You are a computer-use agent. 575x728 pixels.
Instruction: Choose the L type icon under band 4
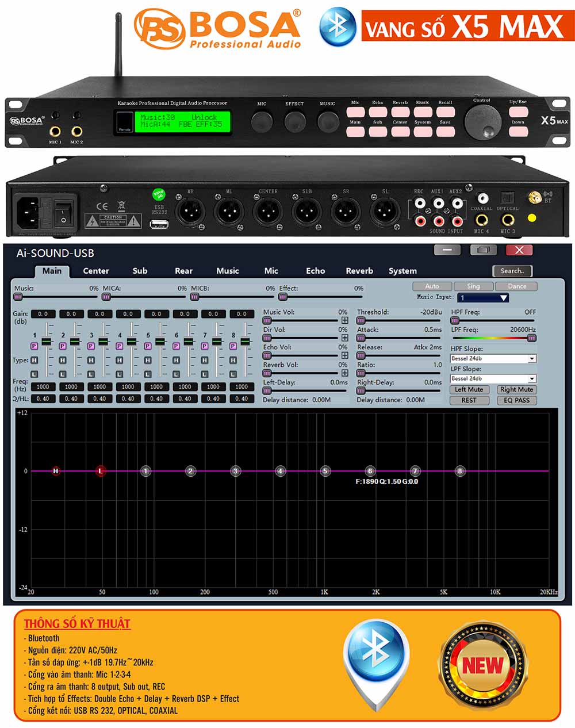(120, 374)
